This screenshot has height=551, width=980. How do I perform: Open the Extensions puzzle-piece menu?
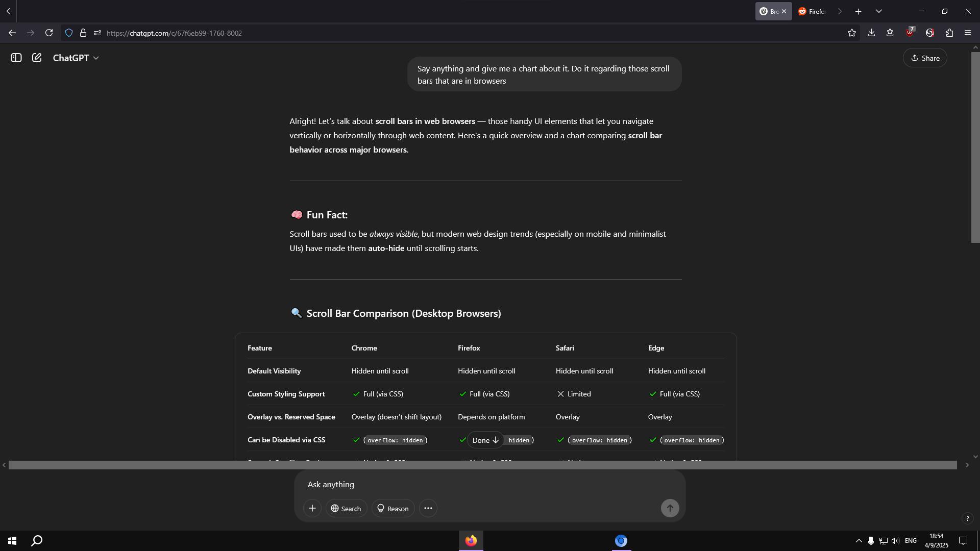(949, 33)
